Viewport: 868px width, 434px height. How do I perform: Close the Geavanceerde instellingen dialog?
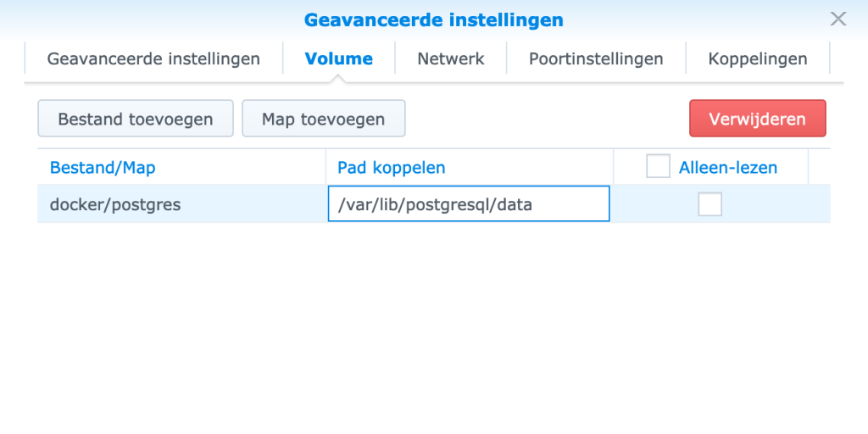[x=838, y=19]
